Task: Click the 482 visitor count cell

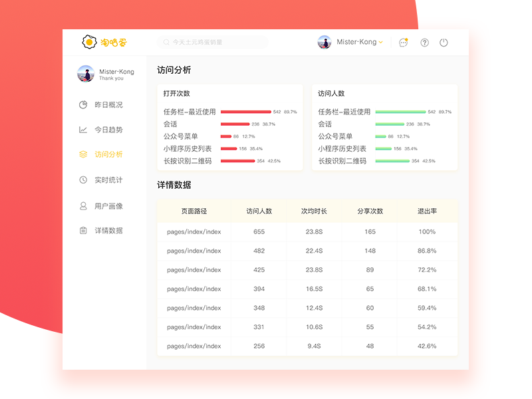Action: point(259,251)
